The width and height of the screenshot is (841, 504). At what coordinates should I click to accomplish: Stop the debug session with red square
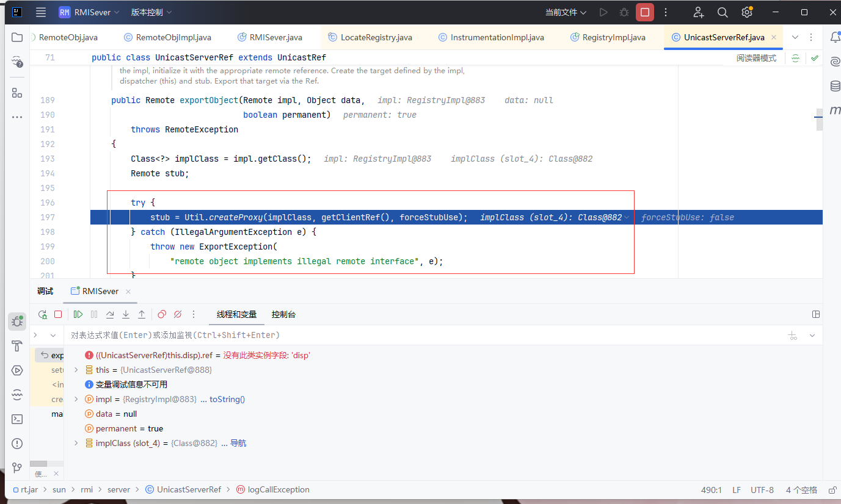coord(58,314)
